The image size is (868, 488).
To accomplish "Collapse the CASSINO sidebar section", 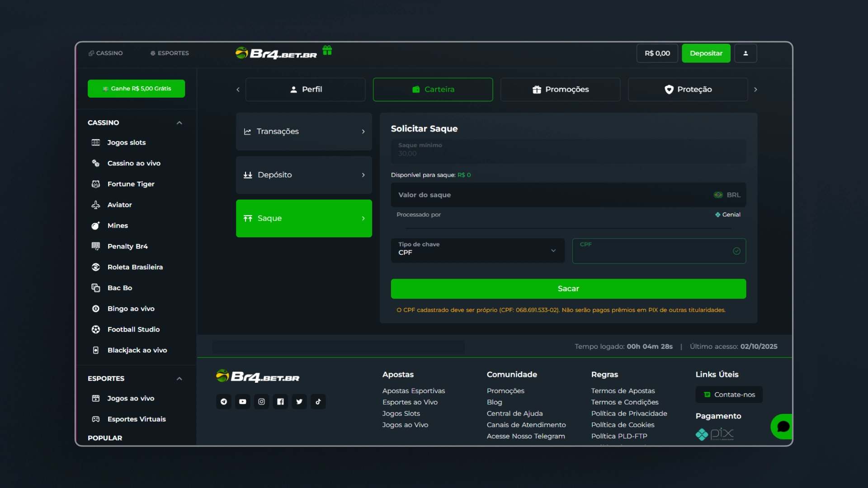I will click(179, 123).
